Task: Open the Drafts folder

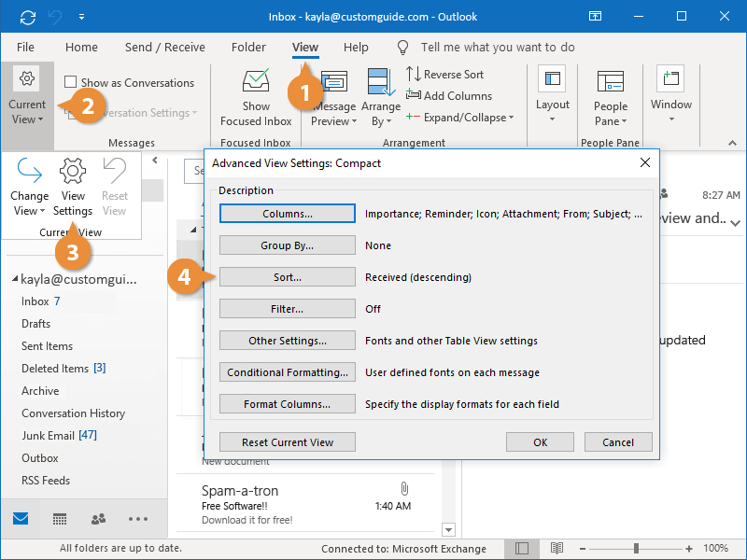Action: coord(35,324)
